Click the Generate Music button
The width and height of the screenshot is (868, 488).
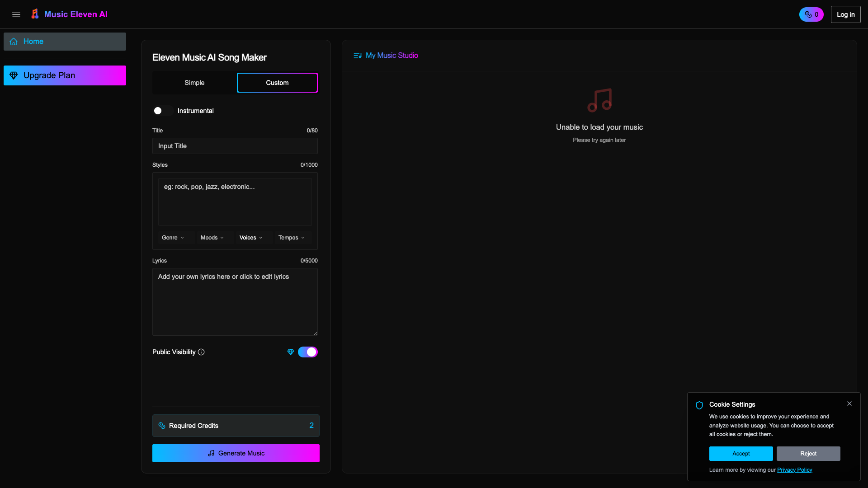click(x=236, y=453)
